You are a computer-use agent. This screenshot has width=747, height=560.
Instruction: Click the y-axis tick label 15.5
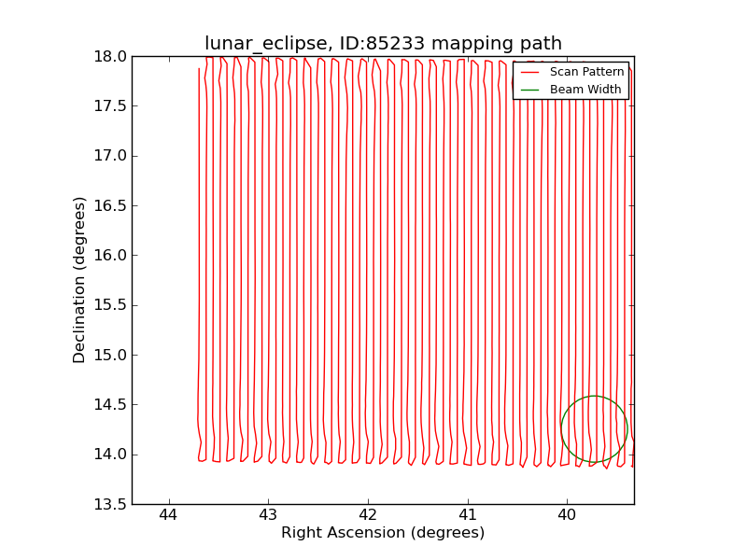point(110,305)
